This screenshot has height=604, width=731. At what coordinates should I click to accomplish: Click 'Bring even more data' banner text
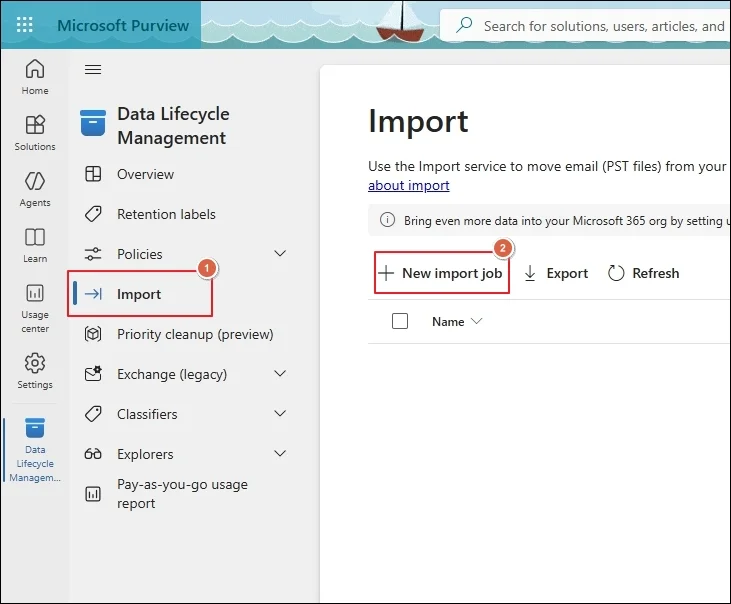point(566,220)
